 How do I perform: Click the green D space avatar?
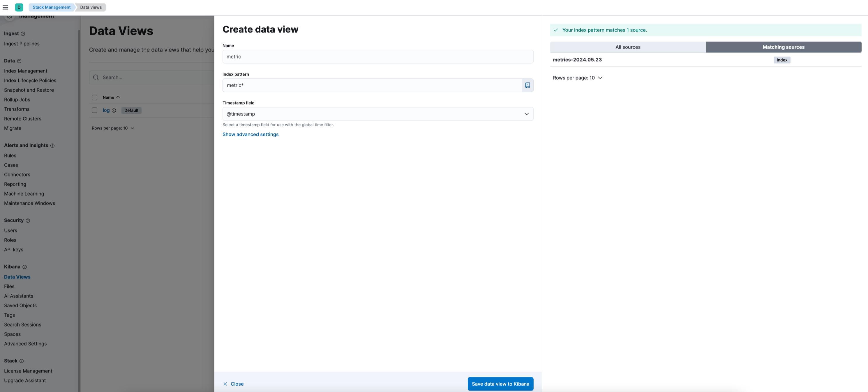tap(19, 7)
